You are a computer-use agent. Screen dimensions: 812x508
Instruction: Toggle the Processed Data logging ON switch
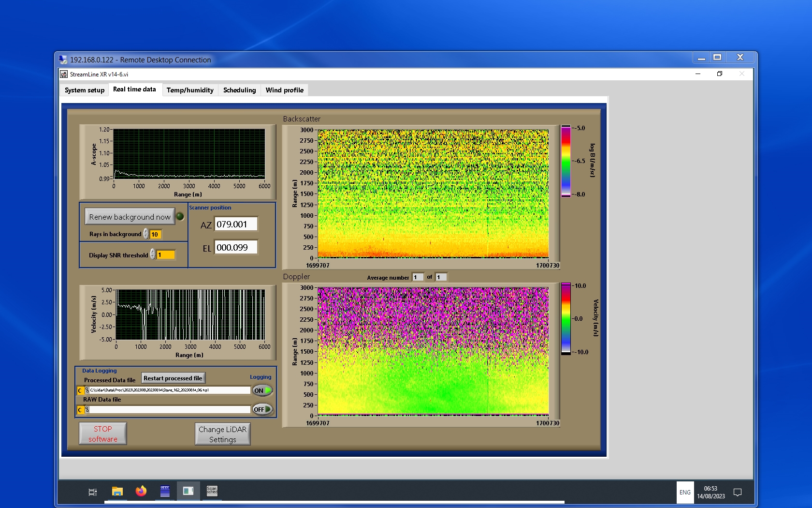[262, 390]
